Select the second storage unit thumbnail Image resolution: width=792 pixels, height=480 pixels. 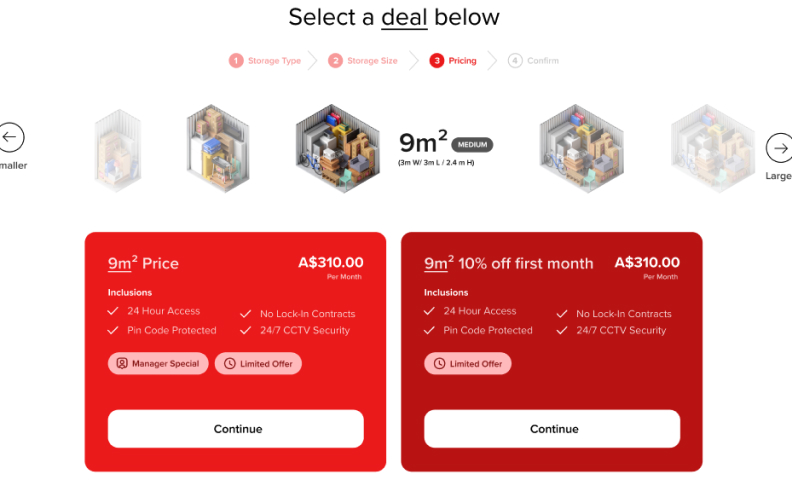[x=217, y=148]
